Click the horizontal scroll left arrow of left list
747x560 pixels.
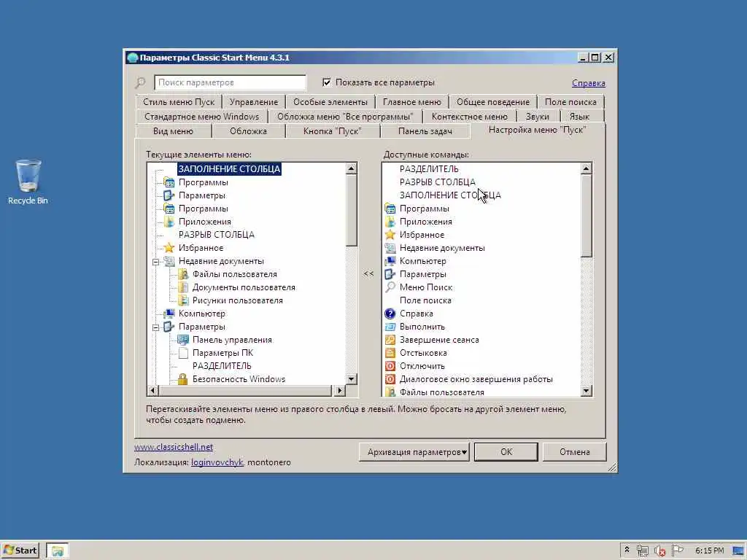click(x=152, y=391)
